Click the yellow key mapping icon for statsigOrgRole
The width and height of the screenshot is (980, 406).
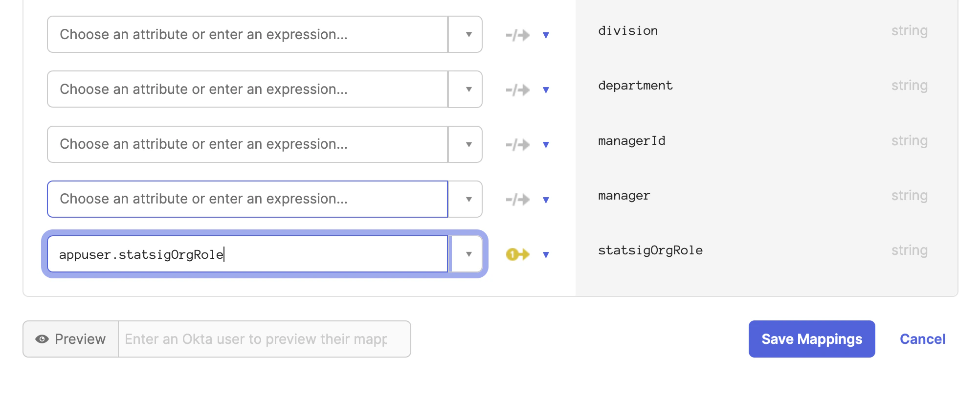[x=517, y=254]
